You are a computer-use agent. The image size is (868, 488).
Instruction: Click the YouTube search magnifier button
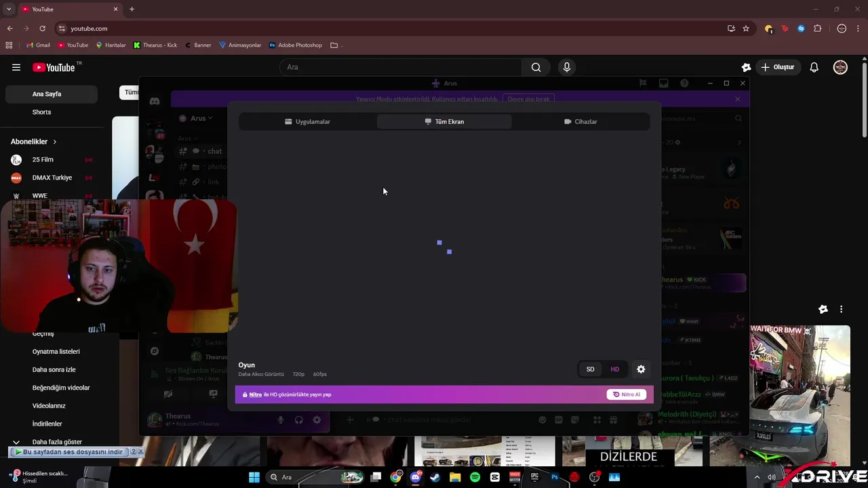pos(536,67)
